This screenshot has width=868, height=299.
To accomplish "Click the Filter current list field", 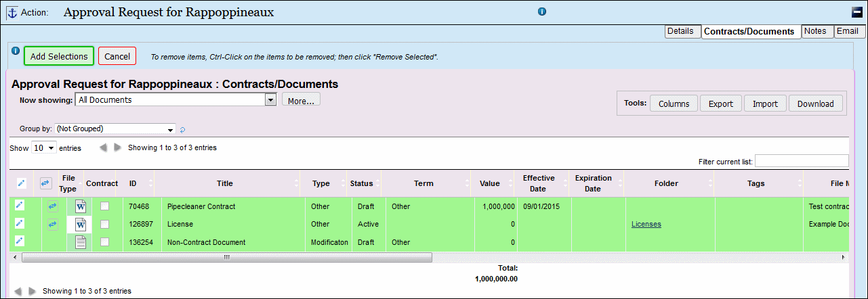I will [x=802, y=161].
